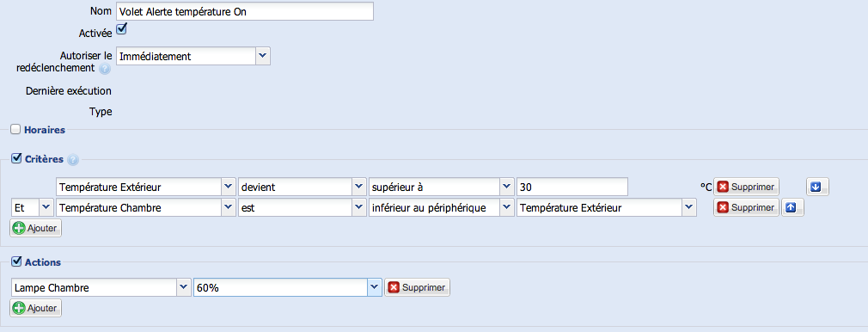The image size is (868, 332).
Task: Open the Immédiatement retrigger dropdown
Action: (193, 56)
